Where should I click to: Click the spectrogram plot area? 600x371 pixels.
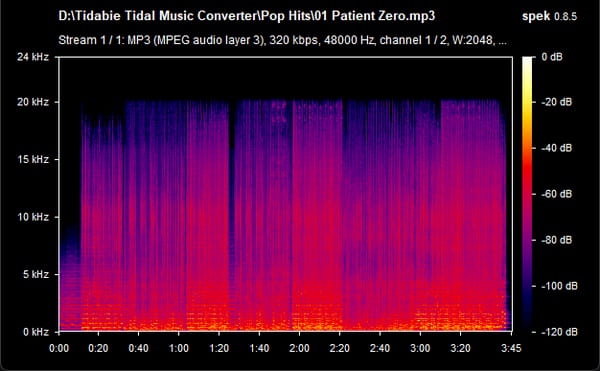coord(285,194)
